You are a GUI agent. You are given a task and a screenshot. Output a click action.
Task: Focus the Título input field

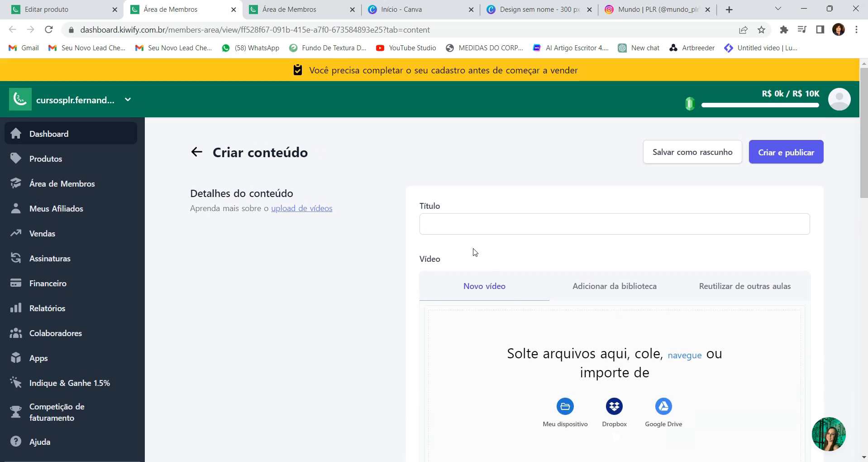pos(614,224)
